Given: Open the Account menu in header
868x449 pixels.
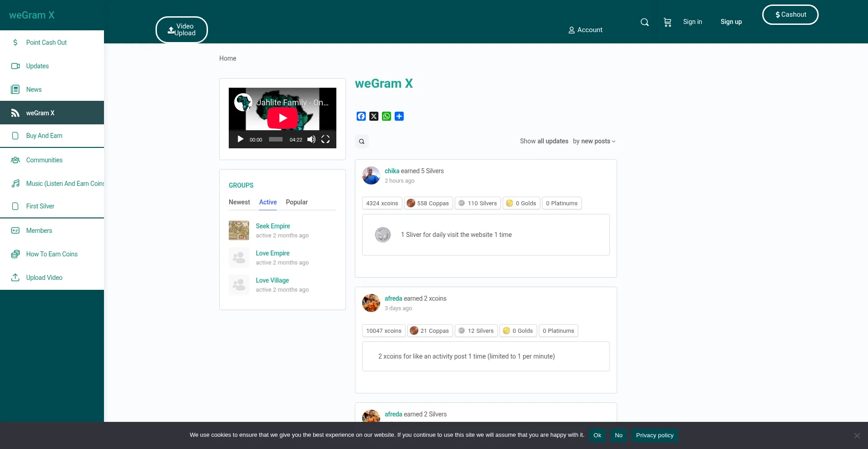Looking at the screenshot, I should coord(585,30).
